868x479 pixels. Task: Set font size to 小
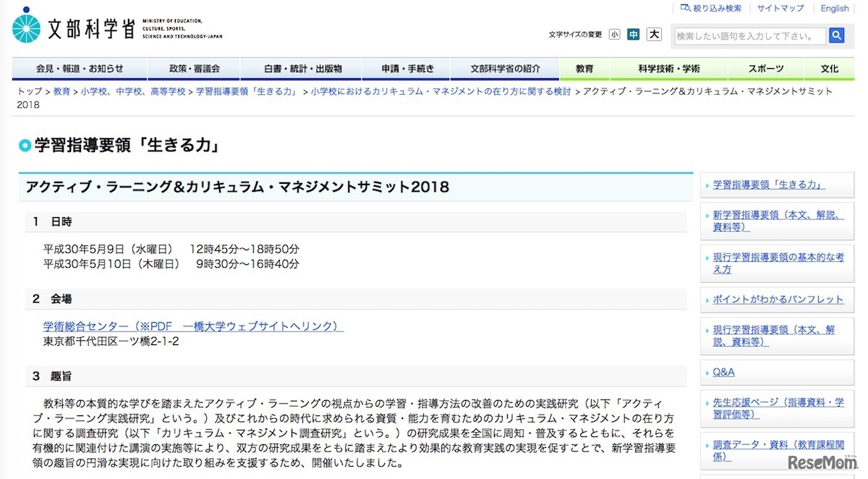[x=614, y=34]
